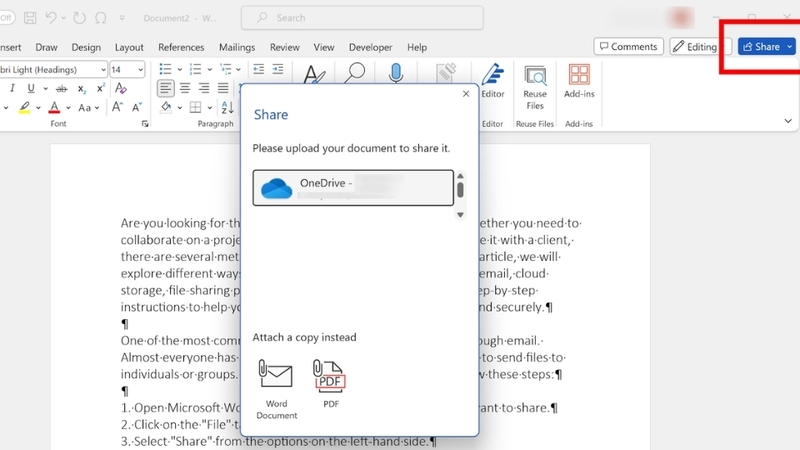
Task: Save the document from the Quick Access toolbar
Action: (30, 18)
